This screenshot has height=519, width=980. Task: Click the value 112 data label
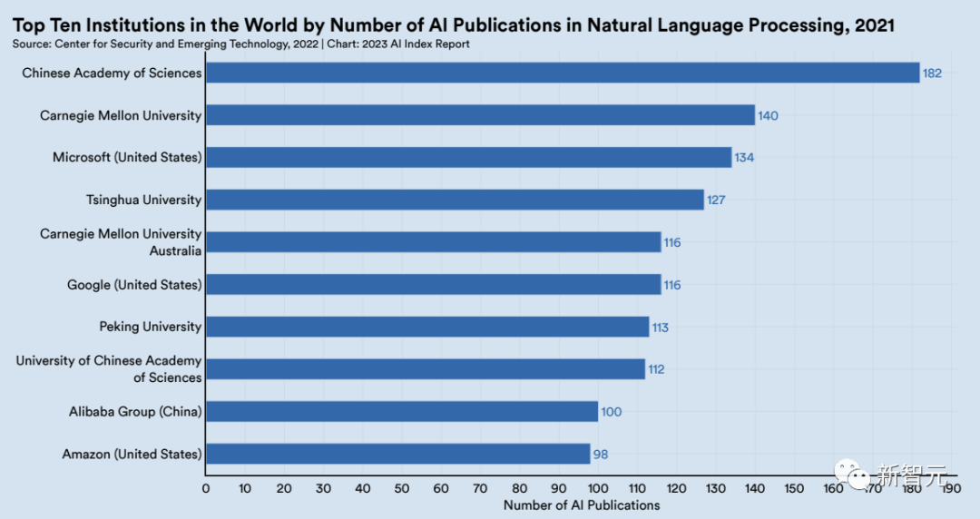click(656, 369)
